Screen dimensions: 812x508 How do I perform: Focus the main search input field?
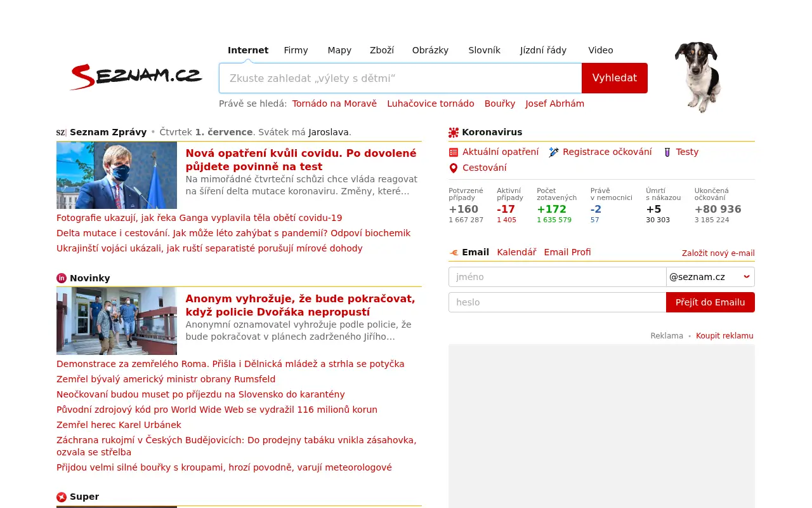pos(400,78)
